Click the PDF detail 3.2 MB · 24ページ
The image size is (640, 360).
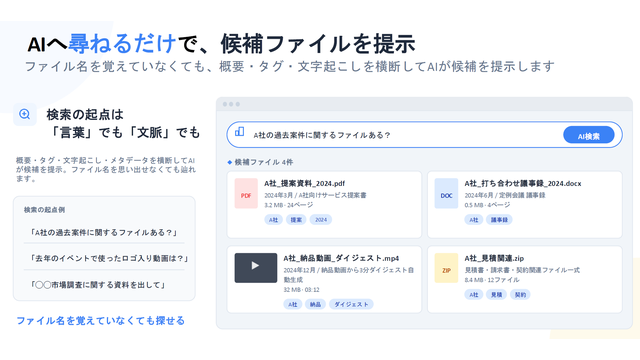pyautogui.click(x=289, y=205)
